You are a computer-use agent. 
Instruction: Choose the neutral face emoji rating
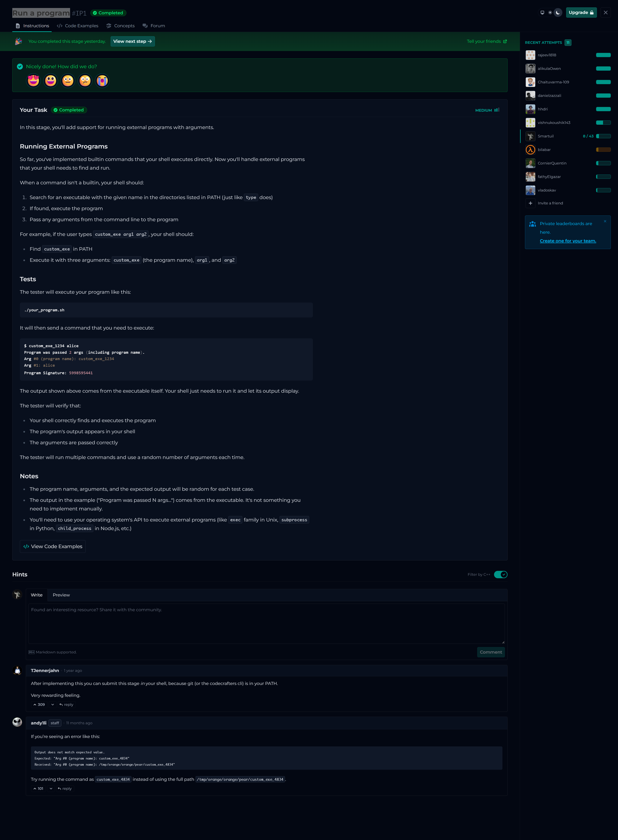coord(68,80)
